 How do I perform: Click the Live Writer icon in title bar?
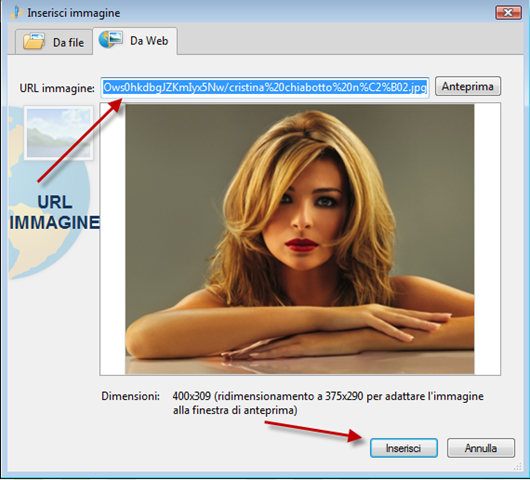coord(17,13)
